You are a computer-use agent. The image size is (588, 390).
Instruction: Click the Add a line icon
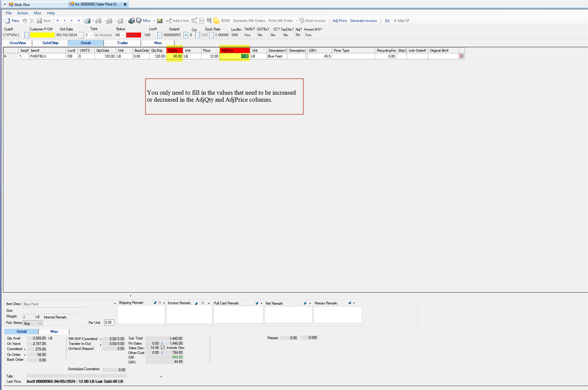169,20
